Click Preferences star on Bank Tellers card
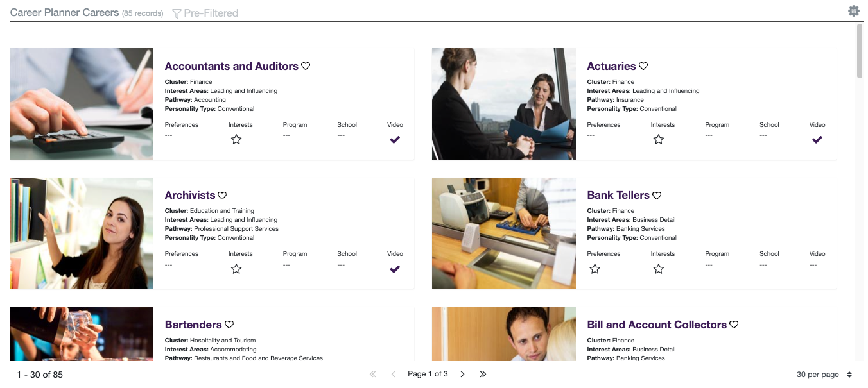The height and width of the screenshot is (388, 868). click(595, 269)
